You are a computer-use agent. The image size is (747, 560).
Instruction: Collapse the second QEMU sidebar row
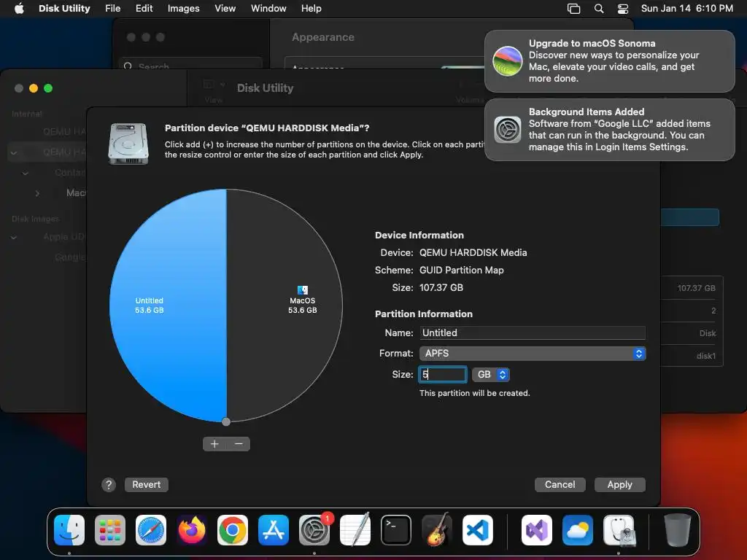click(14, 153)
